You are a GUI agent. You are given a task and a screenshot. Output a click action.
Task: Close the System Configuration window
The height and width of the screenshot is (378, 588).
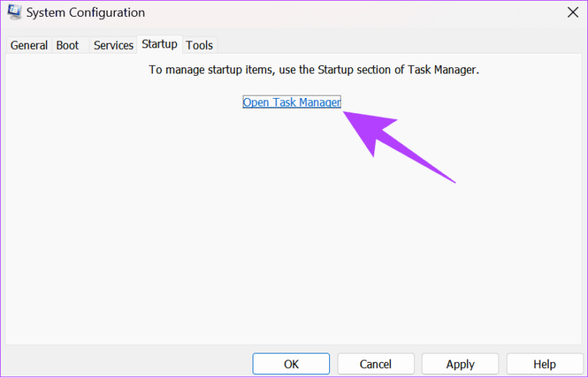[x=572, y=12]
